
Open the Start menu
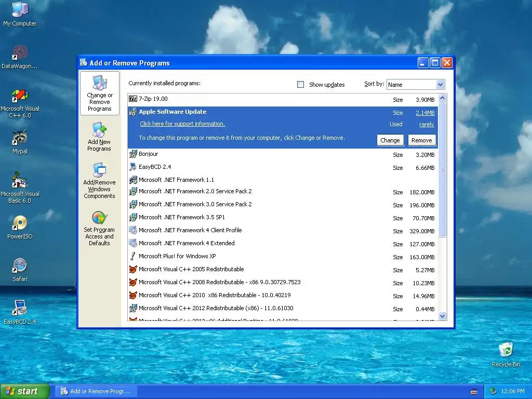tap(25, 392)
